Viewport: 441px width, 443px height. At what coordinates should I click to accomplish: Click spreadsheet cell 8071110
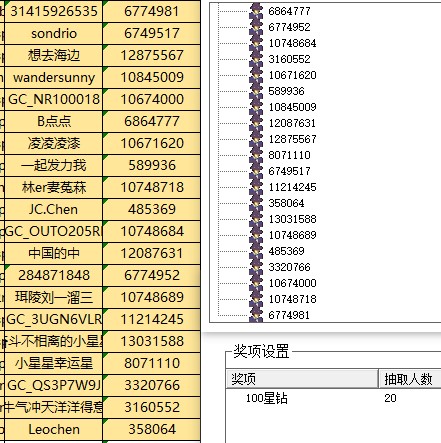pyautogui.click(x=152, y=363)
